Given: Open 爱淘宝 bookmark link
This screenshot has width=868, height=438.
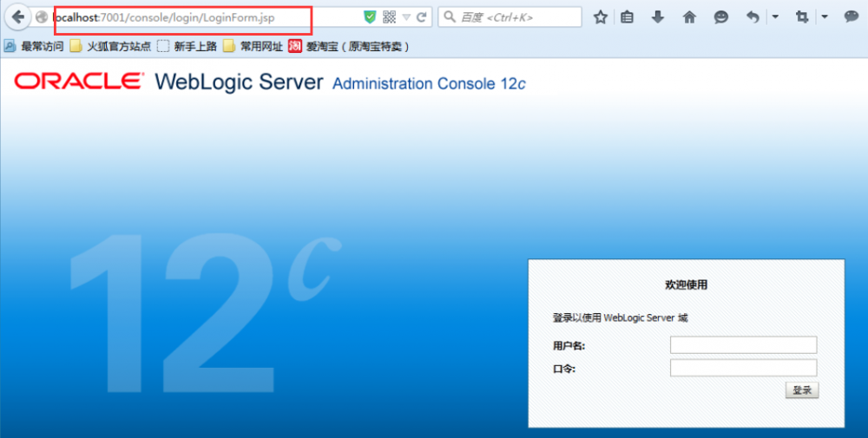Looking at the screenshot, I should point(349,47).
